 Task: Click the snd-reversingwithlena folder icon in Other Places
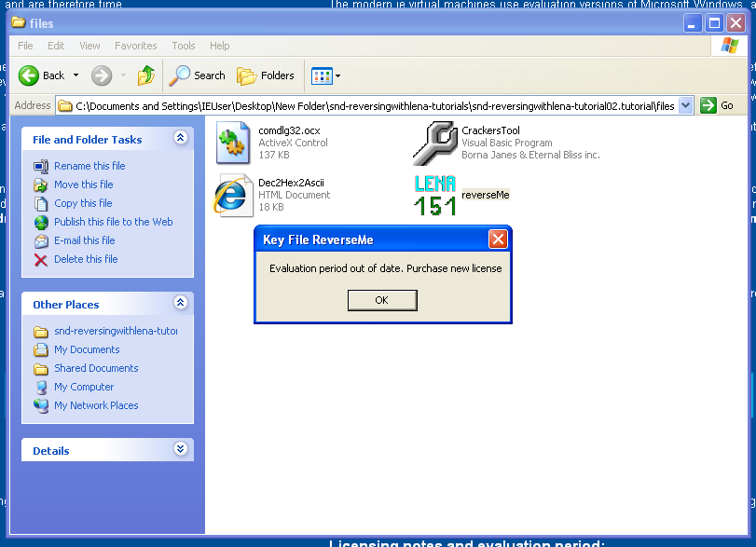41,332
